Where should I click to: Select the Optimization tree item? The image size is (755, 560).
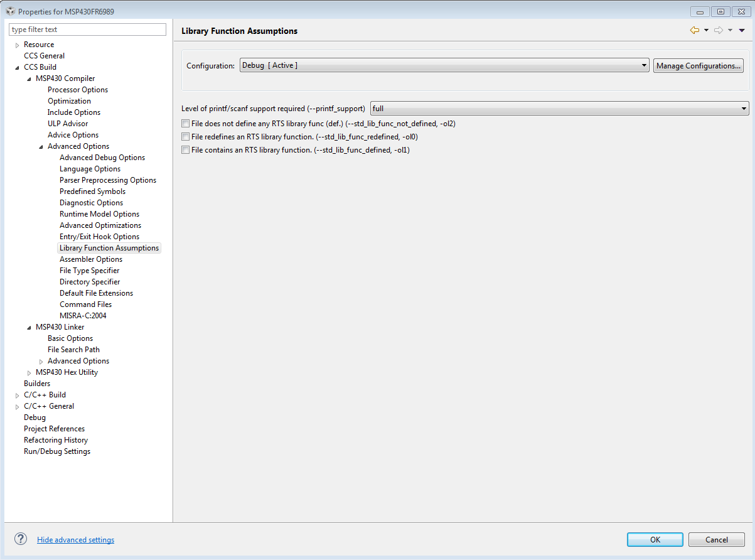click(69, 101)
